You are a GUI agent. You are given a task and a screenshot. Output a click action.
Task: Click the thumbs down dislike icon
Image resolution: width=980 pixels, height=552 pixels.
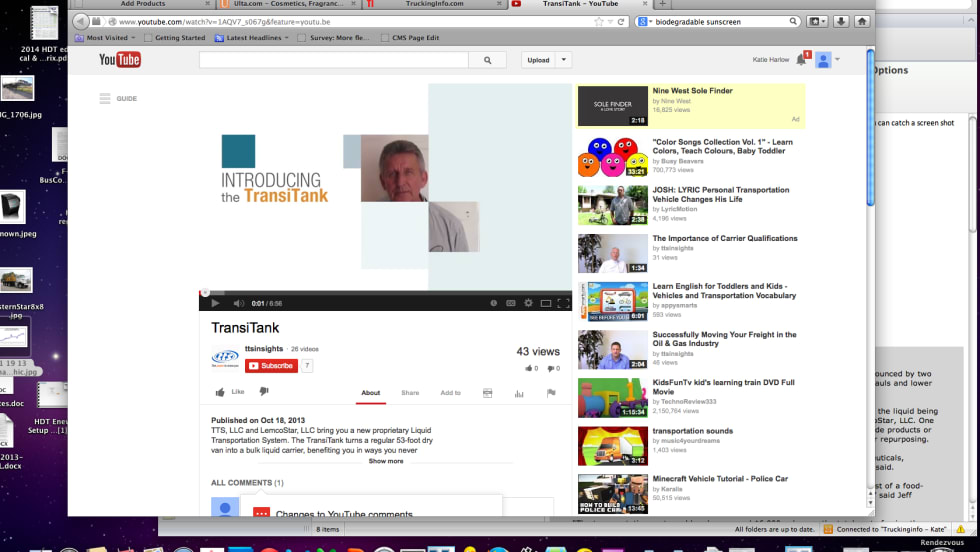point(264,392)
